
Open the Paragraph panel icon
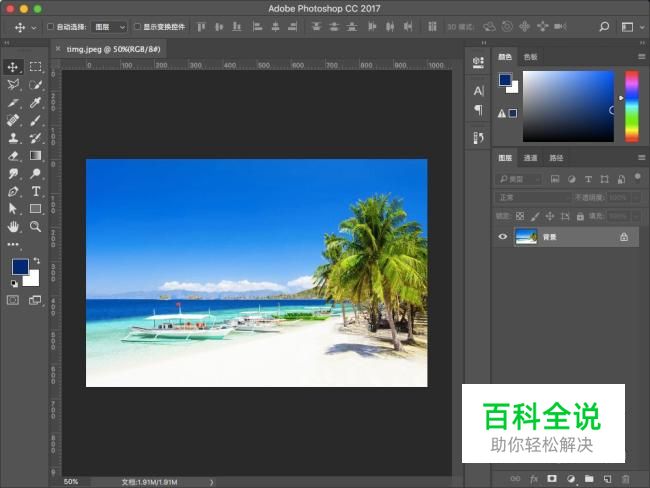(x=478, y=110)
